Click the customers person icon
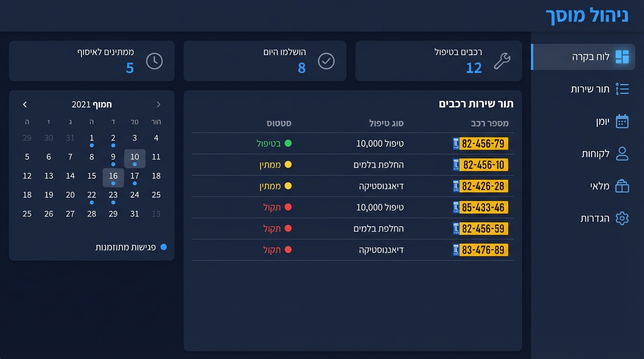 pyautogui.click(x=622, y=154)
